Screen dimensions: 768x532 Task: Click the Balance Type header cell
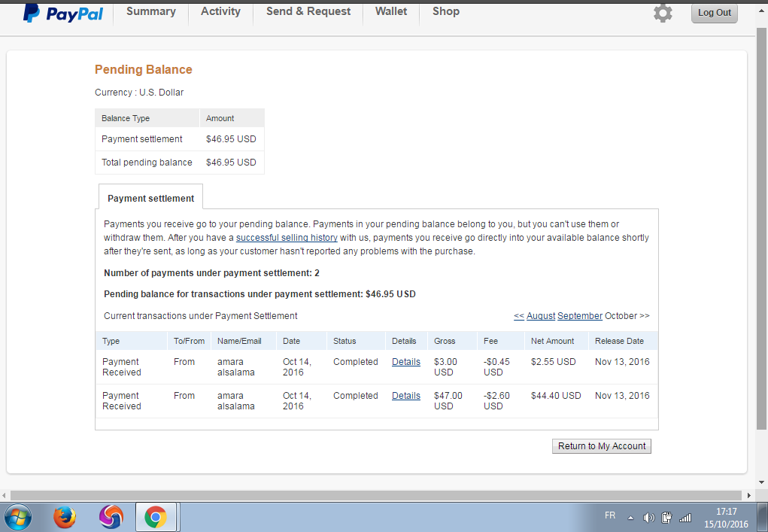click(147, 118)
